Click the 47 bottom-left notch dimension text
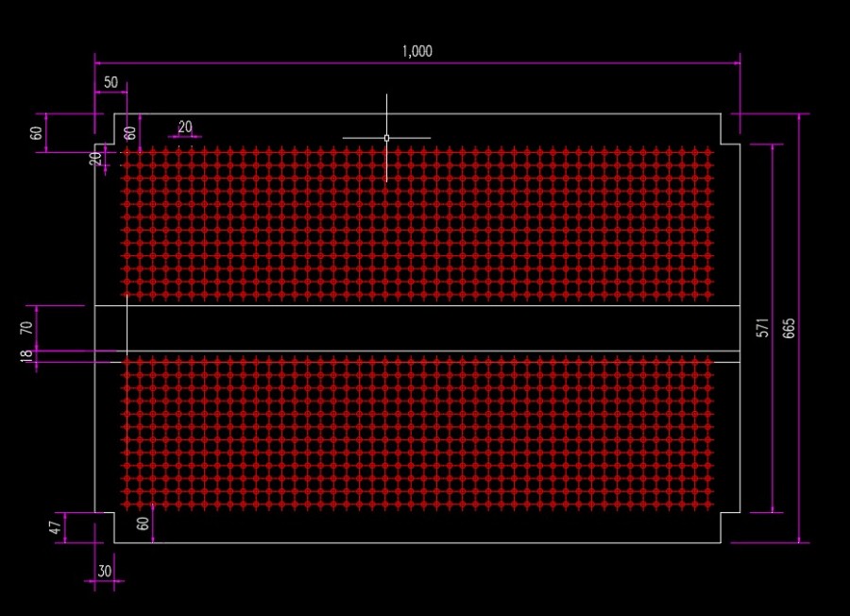Screen dimensions: 850x616 coord(56,527)
